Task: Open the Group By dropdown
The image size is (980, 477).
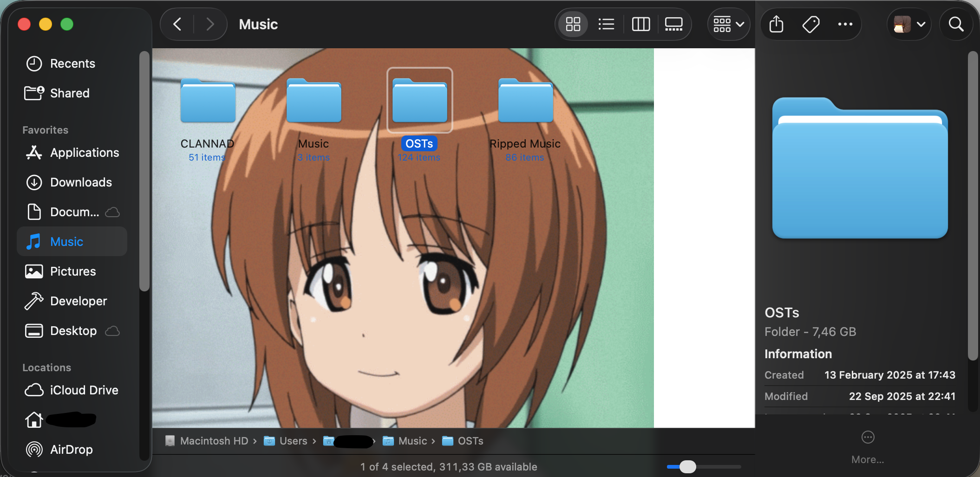Action: [729, 24]
